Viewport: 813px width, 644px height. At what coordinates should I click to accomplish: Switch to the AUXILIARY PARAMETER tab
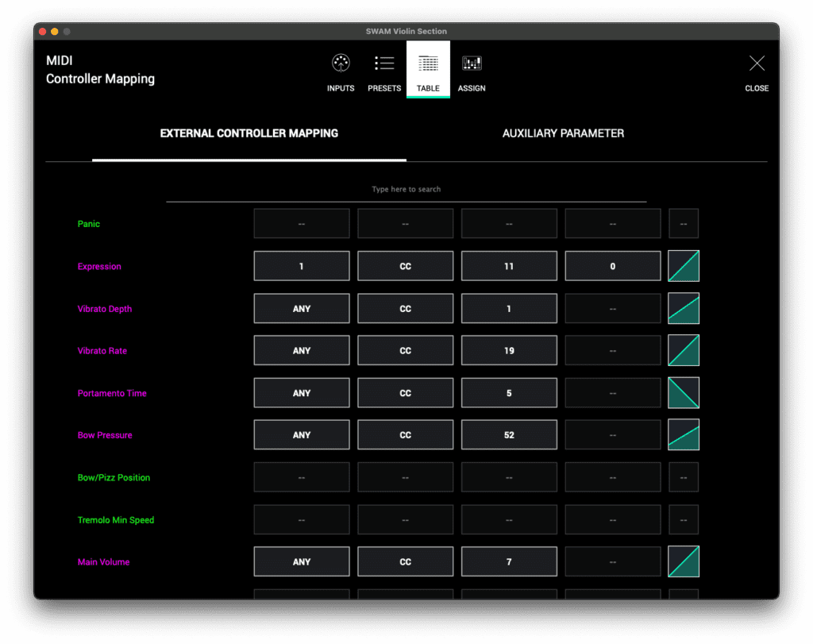[563, 133]
